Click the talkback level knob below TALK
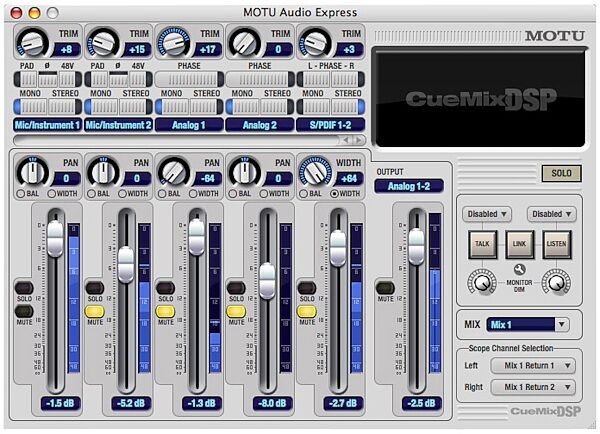This screenshot has width=600, height=434. click(x=482, y=284)
